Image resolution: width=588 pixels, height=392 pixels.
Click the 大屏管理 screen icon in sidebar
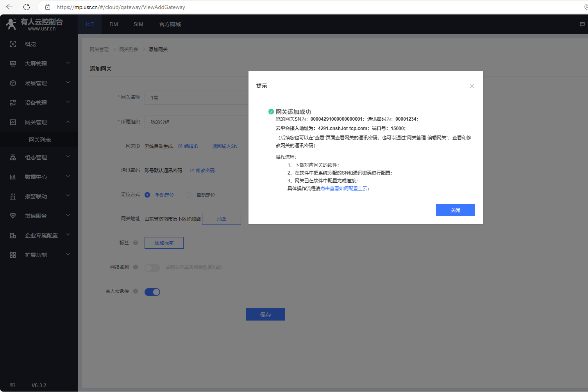pyautogui.click(x=13, y=64)
